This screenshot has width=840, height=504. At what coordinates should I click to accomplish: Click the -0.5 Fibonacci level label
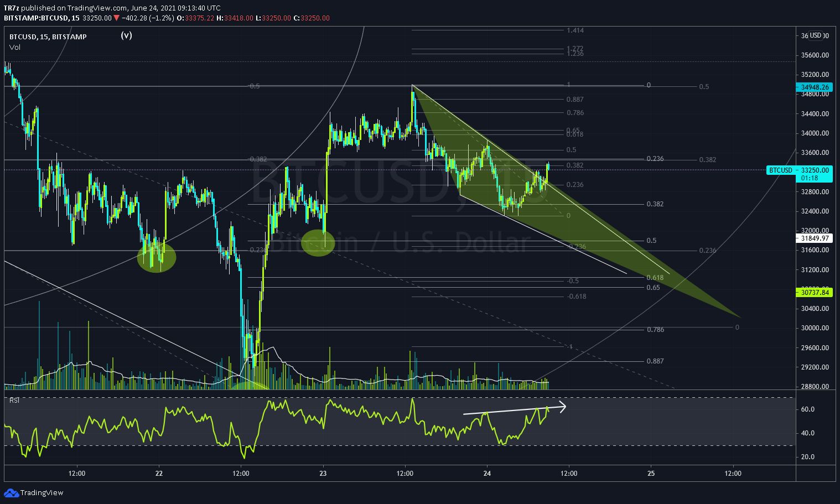tap(572, 281)
